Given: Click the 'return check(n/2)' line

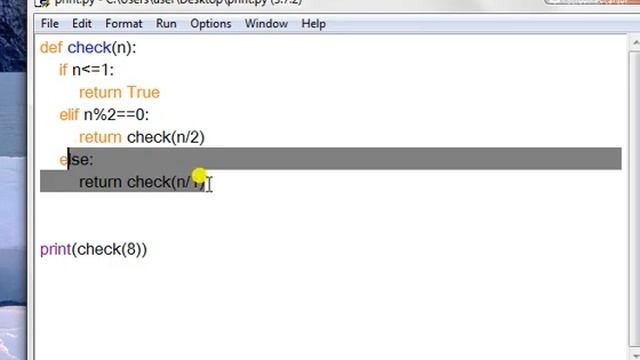Looking at the screenshot, I should (142, 138).
